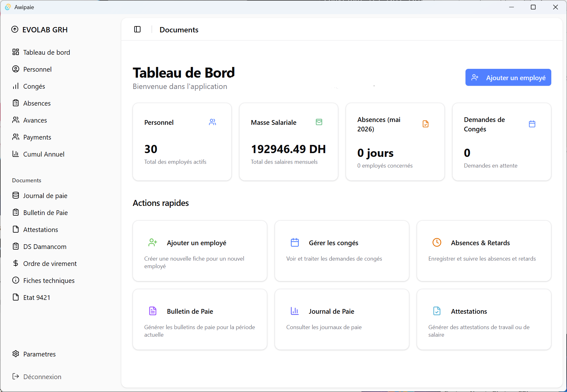The image size is (567, 392).
Task: Click the Tableau de bord grid icon
Action: [16, 52]
